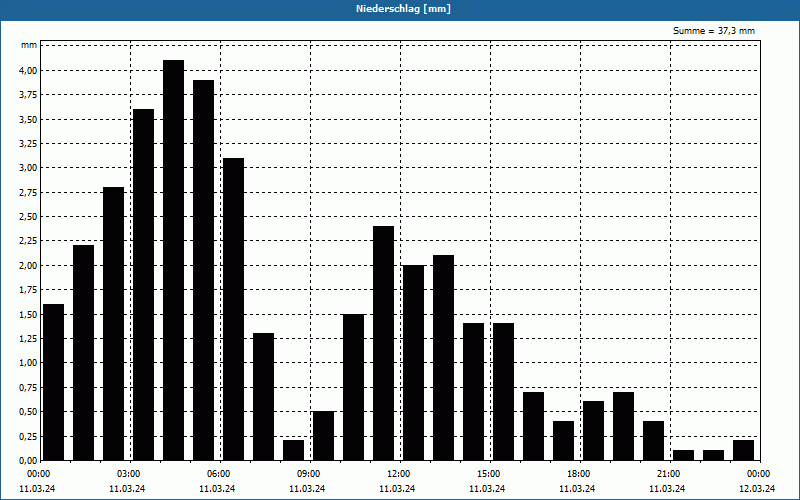Click the '21:00' time label
This screenshot has width=800, height=500.
tap(670, 474)
